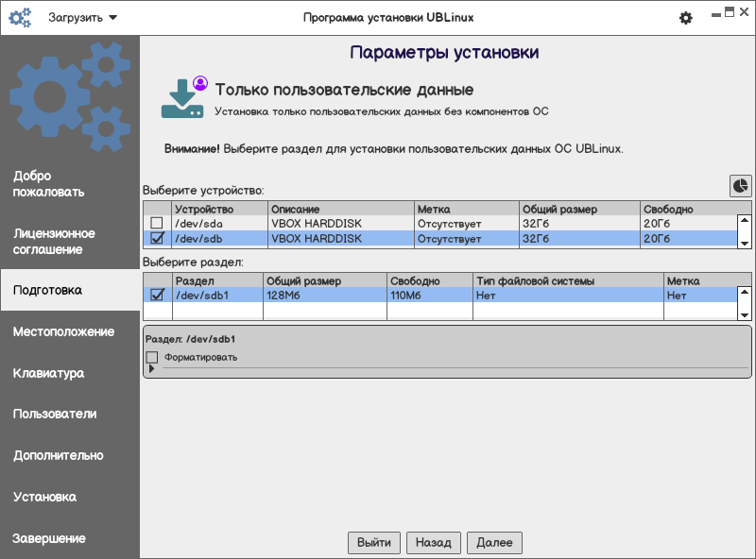Click the Далее button

pyautogui.click(x=494, y=543)
